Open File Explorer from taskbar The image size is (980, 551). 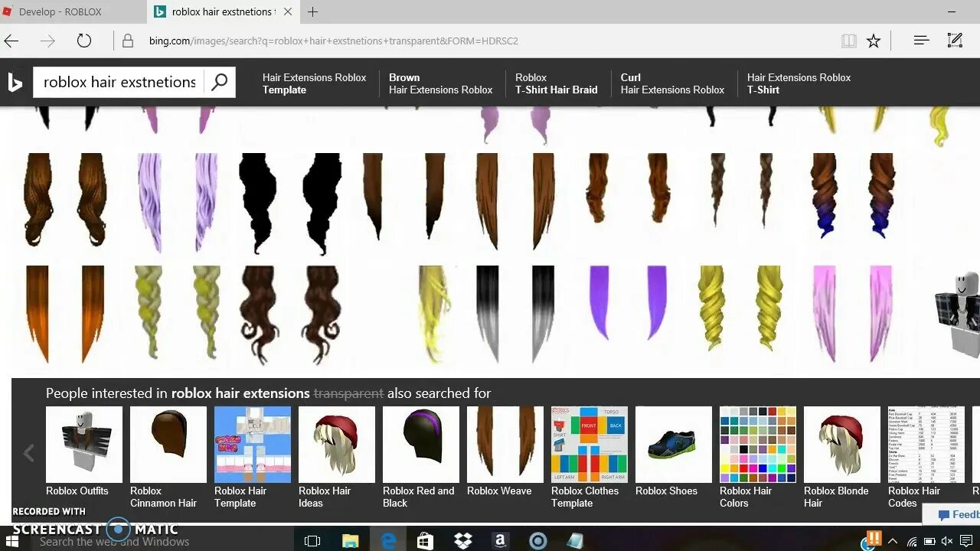pyautogui.click(x=350, y=540)
